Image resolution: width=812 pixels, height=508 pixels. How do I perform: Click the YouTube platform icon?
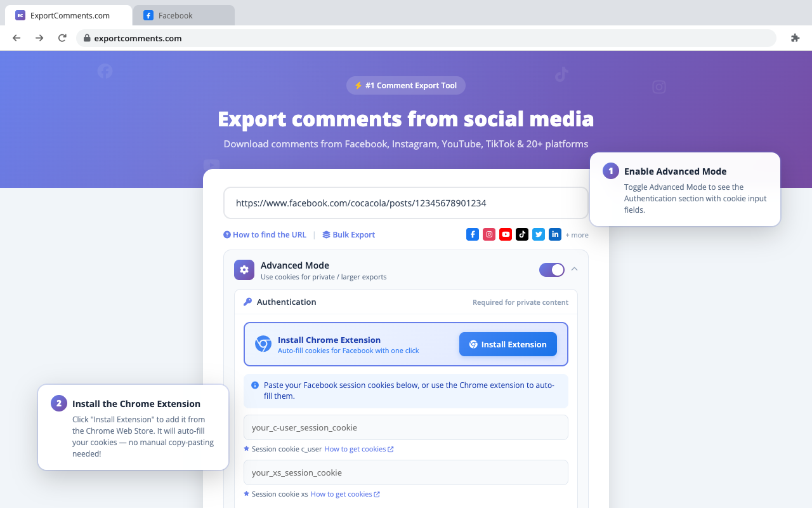[506, 234]
